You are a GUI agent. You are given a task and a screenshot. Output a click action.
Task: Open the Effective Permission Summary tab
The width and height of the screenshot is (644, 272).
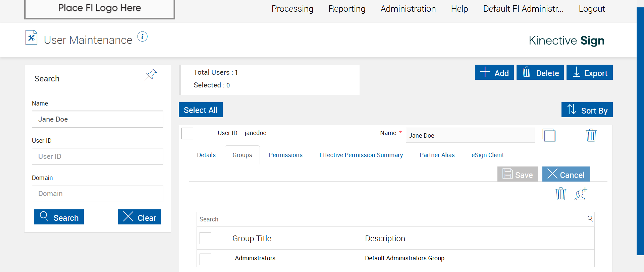(361, 155)
